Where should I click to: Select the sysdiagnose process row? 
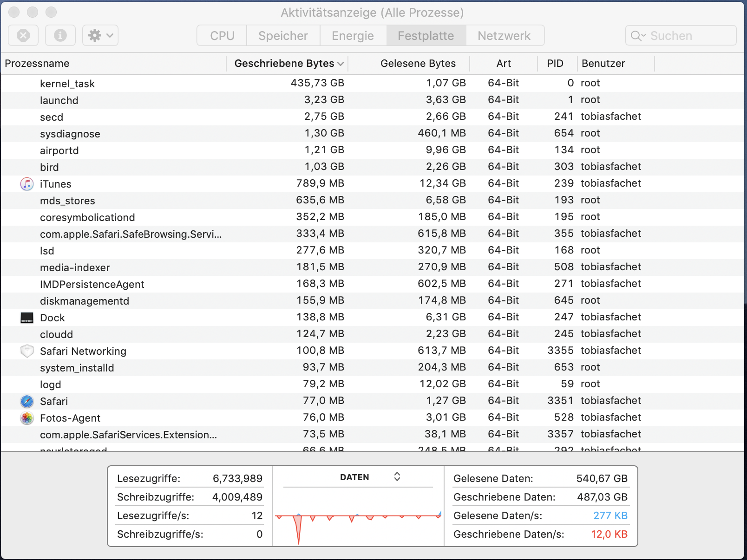tap(373, 134)
